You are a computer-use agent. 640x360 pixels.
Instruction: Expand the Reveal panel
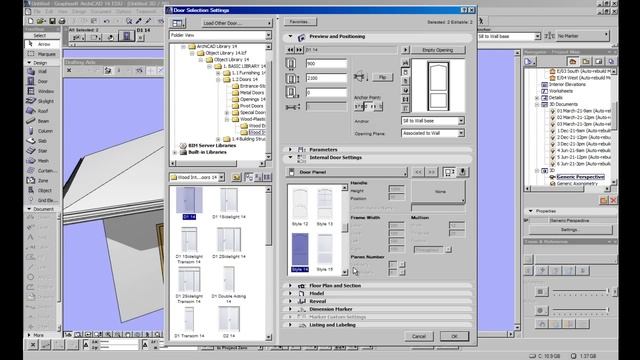[x=290, y=301]
